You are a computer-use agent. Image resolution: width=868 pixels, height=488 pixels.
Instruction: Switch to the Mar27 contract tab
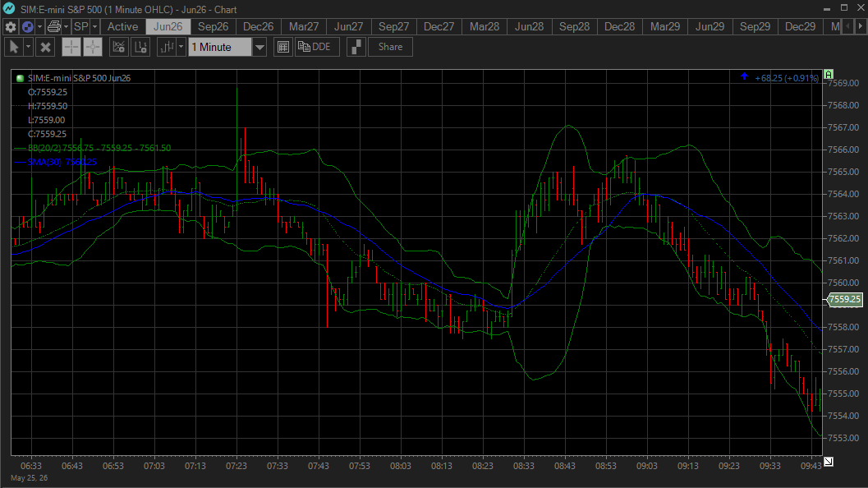pos(303,26)
